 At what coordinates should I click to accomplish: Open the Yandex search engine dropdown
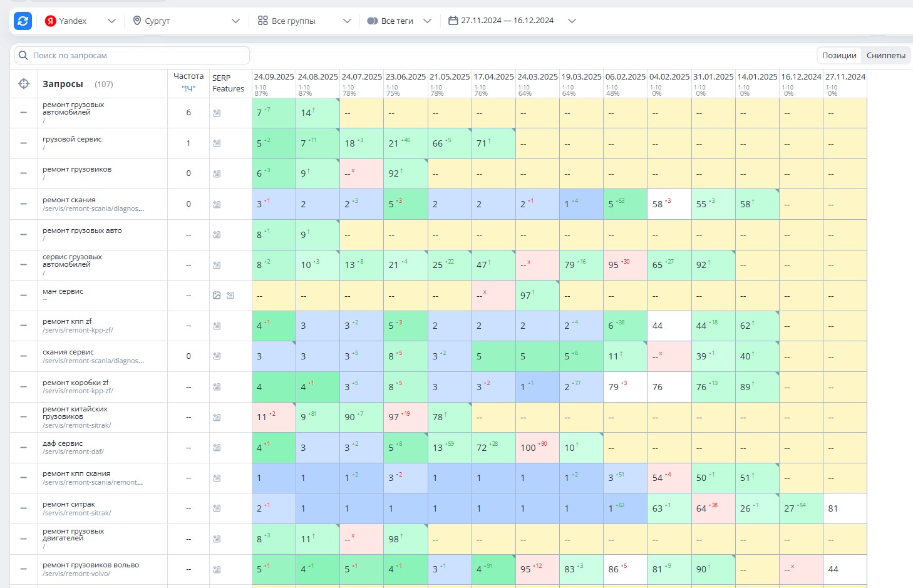click(x=80, y=21)
